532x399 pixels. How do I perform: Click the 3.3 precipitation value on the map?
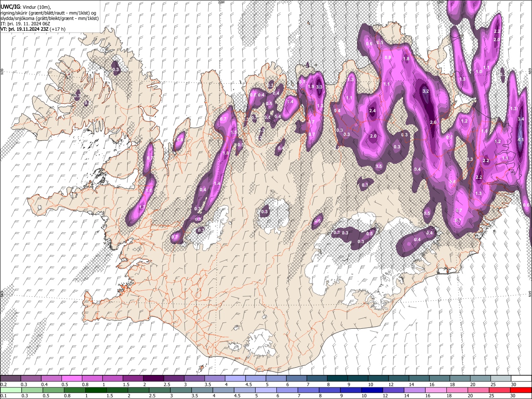[319, 87]
